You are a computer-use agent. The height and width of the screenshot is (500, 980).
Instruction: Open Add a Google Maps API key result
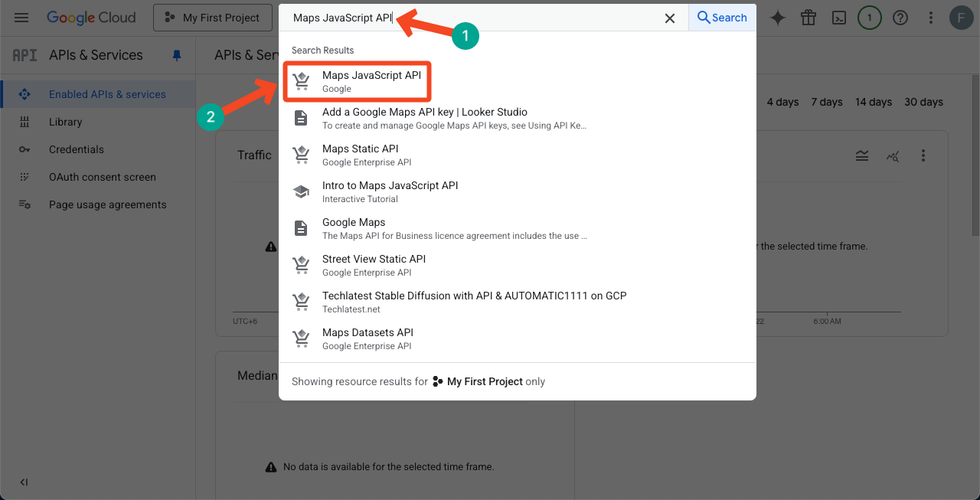(x=518, y=118)
